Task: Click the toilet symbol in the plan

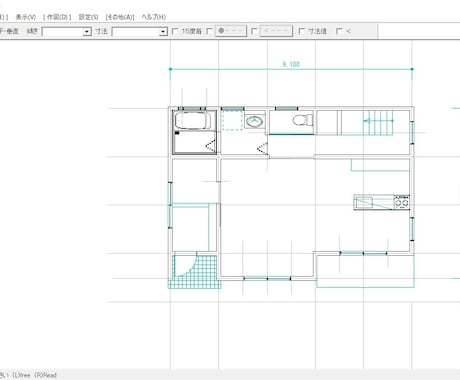Action: tap(303, 120)
